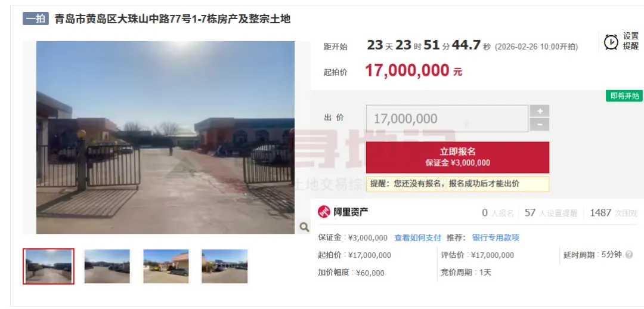Click the alarm clock reminder icon

coord(611,42)
